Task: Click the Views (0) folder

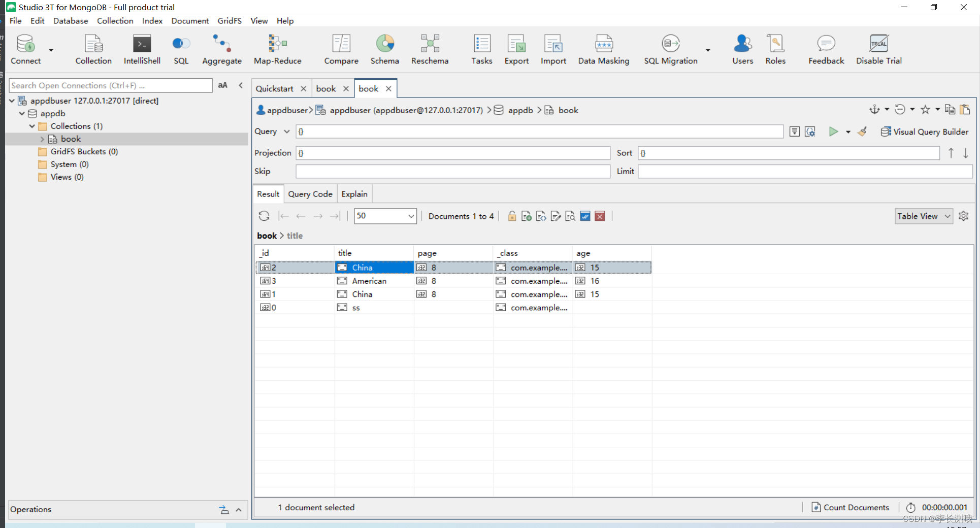Action: (x=67, y=177)
